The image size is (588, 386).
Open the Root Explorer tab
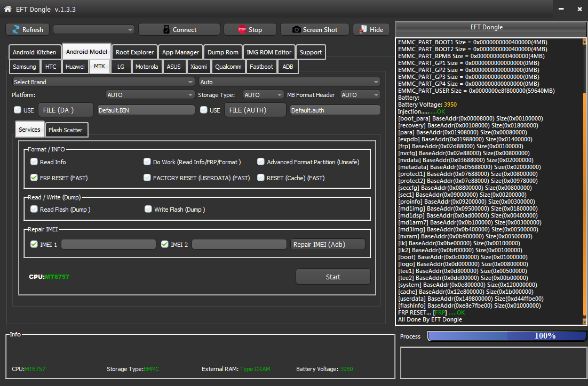click(x=134, y=52)
